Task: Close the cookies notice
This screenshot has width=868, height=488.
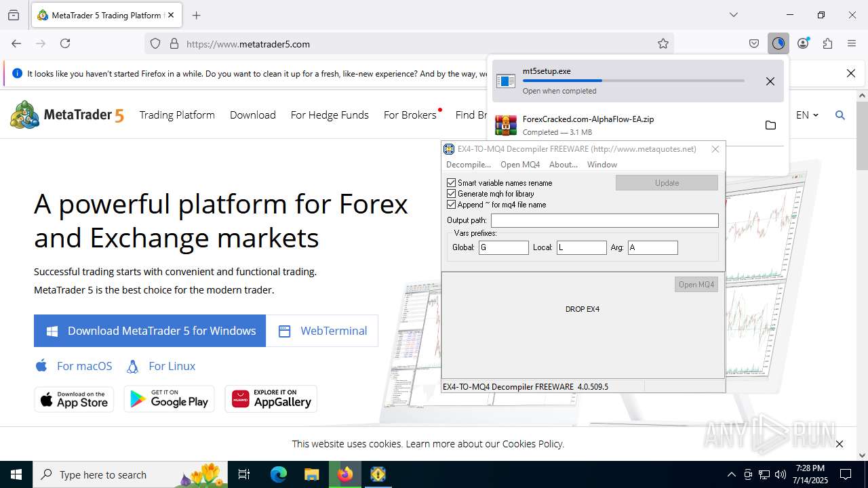Action: click(x=840, y=444)
